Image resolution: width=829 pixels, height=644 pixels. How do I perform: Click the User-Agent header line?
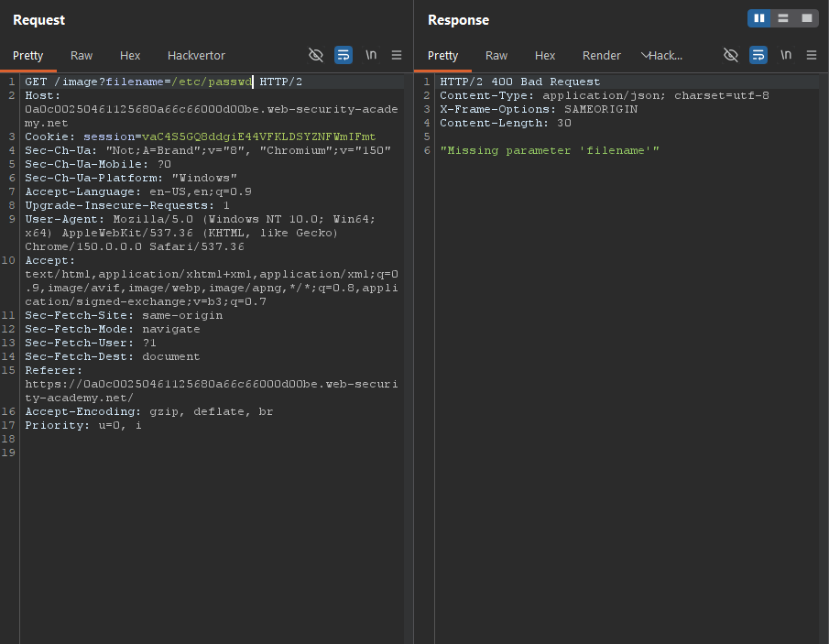pos(200,234)
